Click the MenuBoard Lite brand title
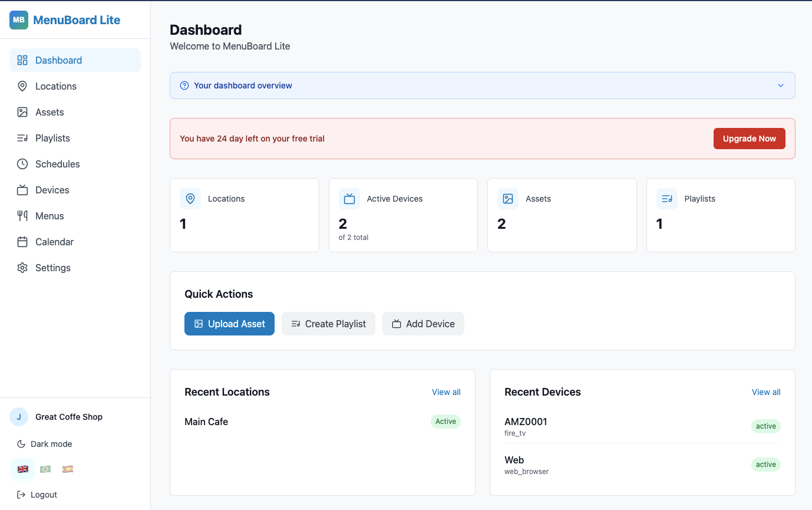The width and height of the screenshot is (812, 510). (77, 20)
